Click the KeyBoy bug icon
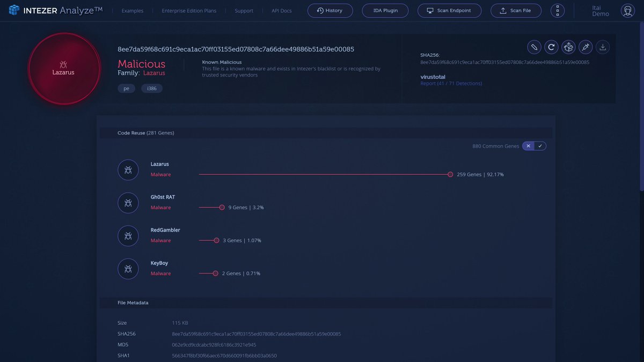This screenshot has width=644, height=362. tap(128, 269)
